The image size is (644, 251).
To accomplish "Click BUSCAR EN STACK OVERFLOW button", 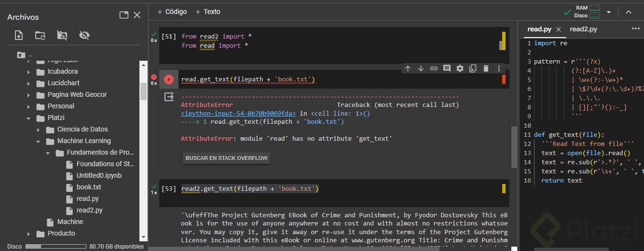I will [x=226, y=158].
